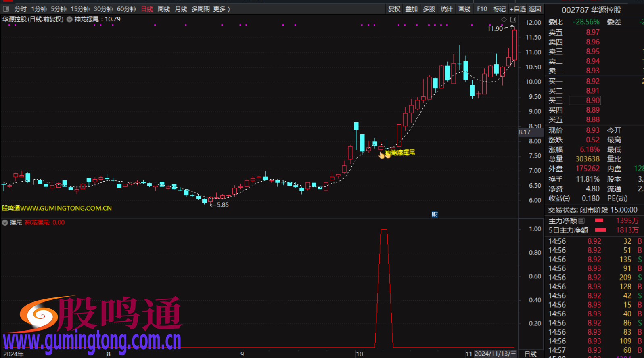Screen dimensions: 644x358
Task: Switch to the 周线 weekly chart tab
Action: point(163,9)
